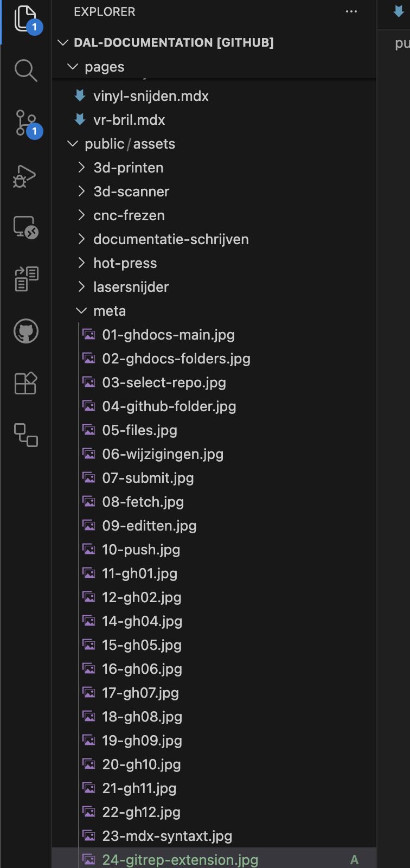The width and height of the screenshot is (410, 868).
Task: Open 01-ghdocs-main.jpg image
Action: click(168, 335)
